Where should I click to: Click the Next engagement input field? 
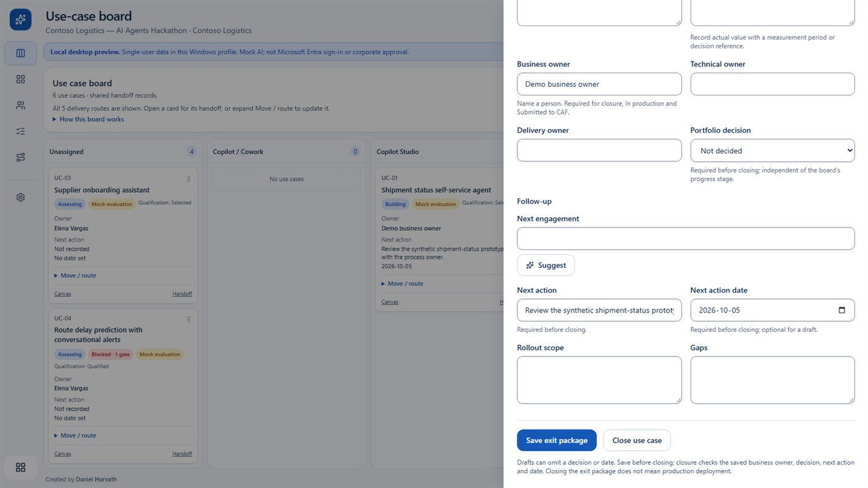click(x=686, y=239)
